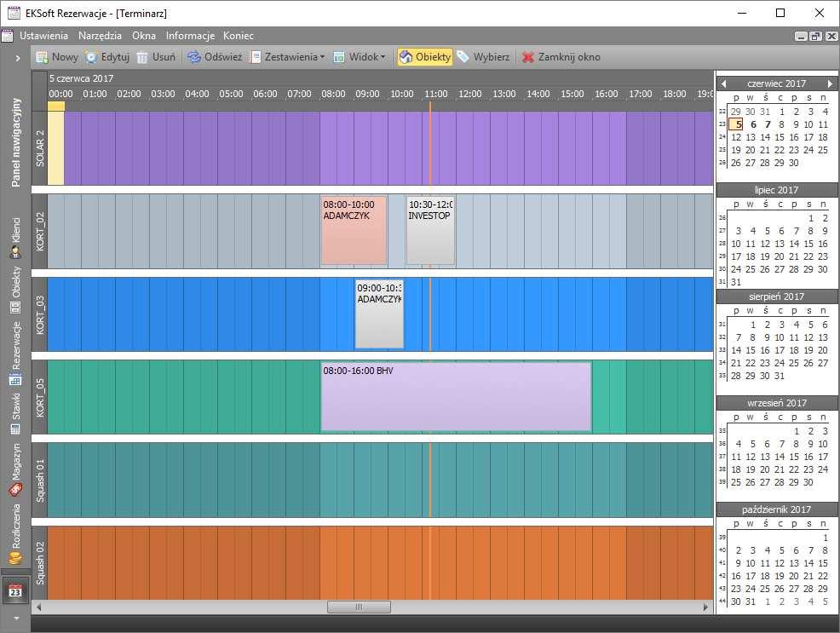The image size is (840, 633).
Task: Click the 5 czerwca 2017 date header
Action: tap(82, 78)
